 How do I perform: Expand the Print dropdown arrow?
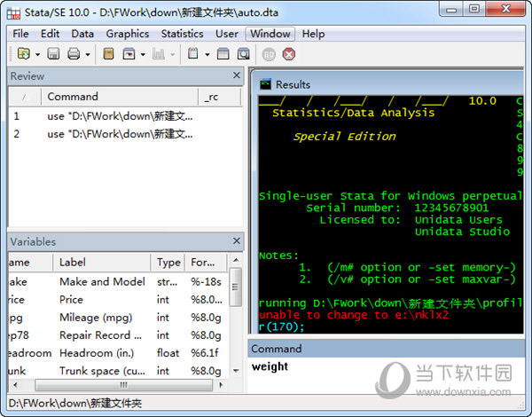tap(88, 54)
